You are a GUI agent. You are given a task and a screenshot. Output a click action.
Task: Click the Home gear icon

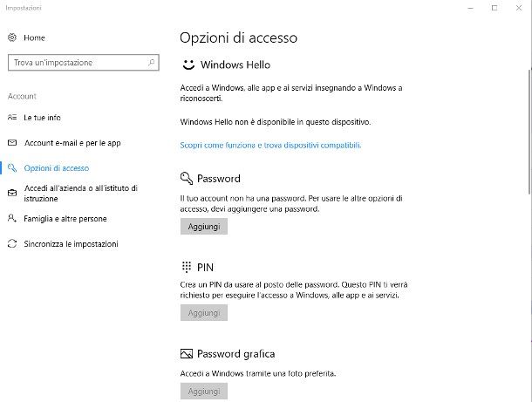click(x=12, y=37)
